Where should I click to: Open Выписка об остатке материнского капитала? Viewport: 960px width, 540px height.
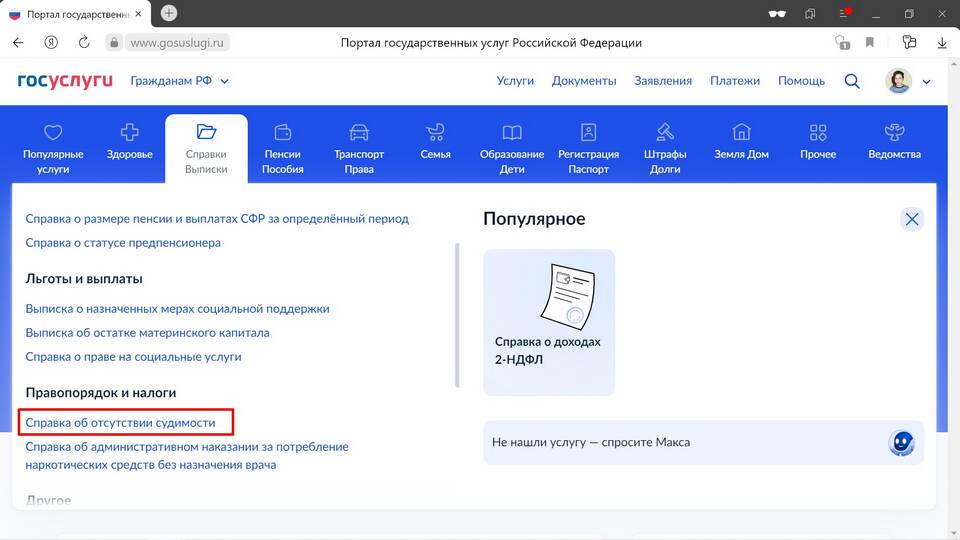pyautogui.click(x=147, y=333)
